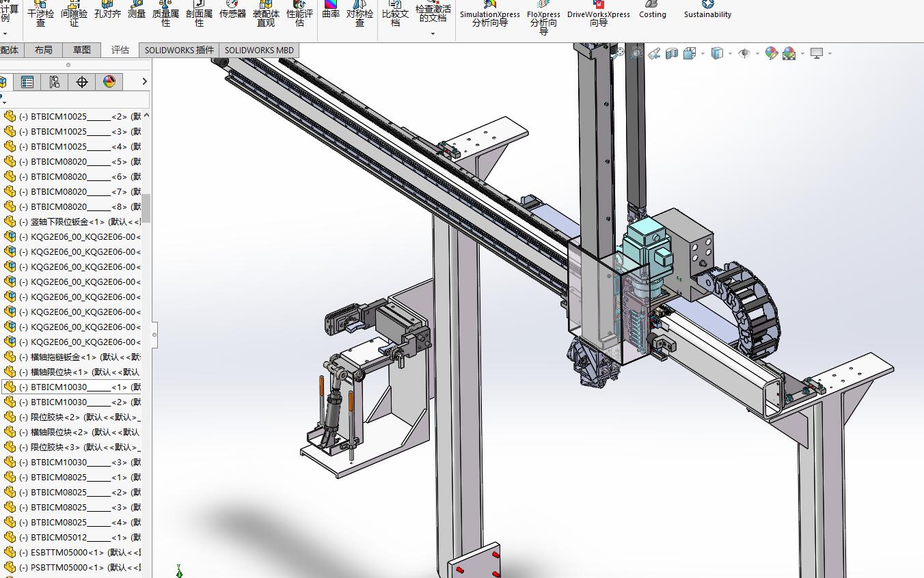Switch to the 布局 layout tab

tap(43, 50)
